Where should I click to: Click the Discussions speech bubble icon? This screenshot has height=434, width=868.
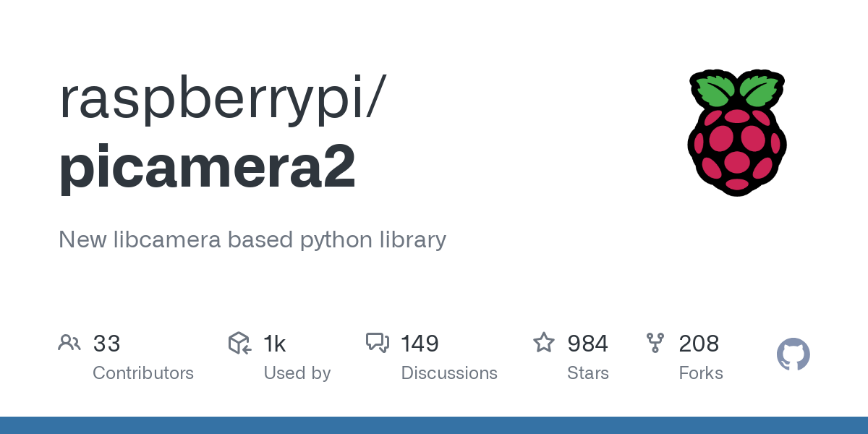(x=378, y=343)
